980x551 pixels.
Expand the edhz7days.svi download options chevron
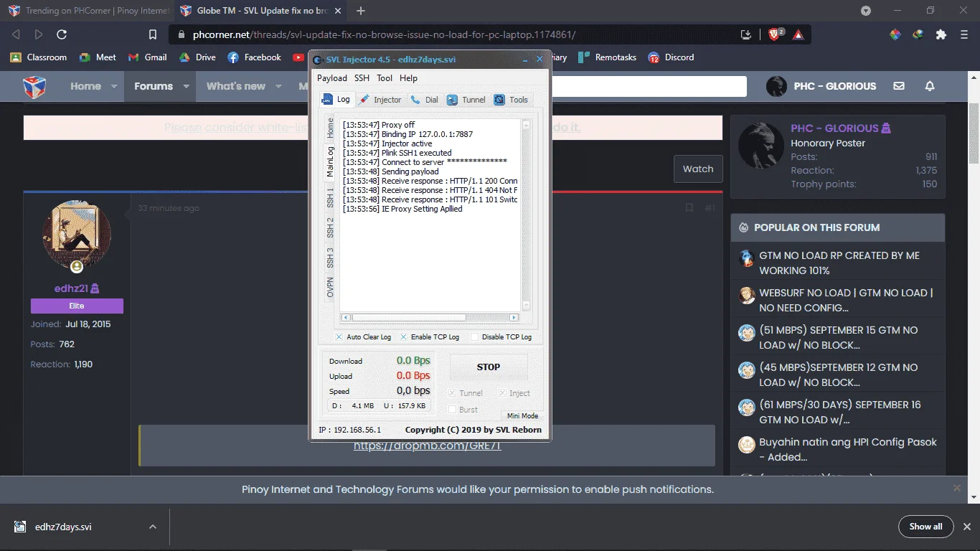[x=153, y=527]
